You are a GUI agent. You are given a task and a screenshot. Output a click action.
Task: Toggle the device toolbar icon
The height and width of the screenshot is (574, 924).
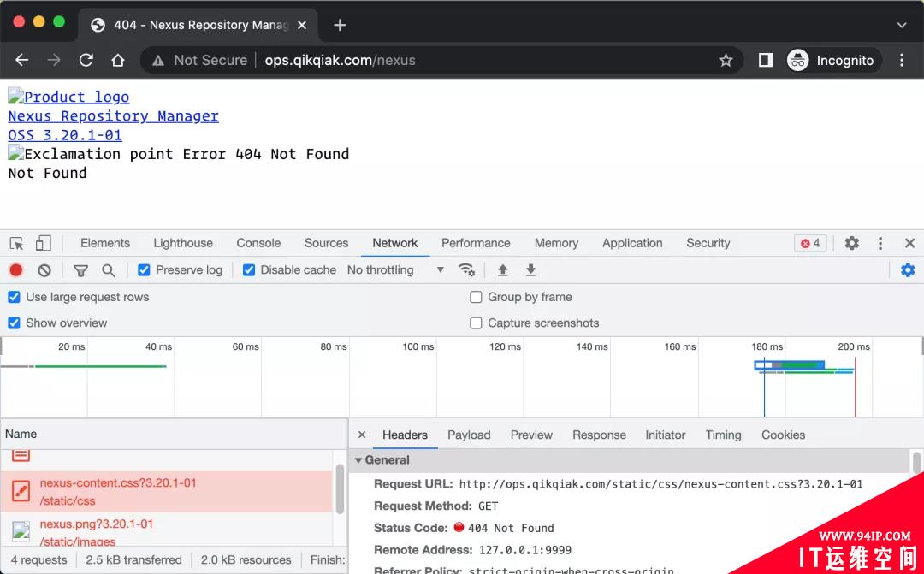click(x=43, y=243)
